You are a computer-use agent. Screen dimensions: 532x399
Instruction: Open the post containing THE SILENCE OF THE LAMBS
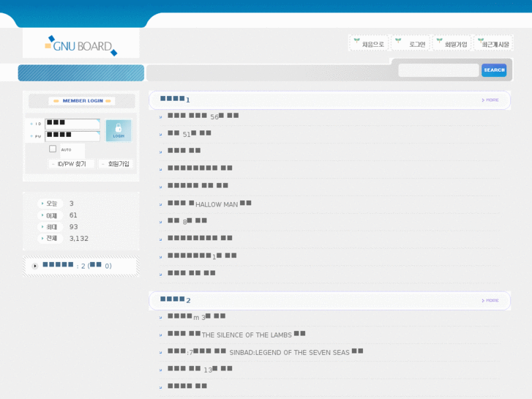click(x=236, y=335)
